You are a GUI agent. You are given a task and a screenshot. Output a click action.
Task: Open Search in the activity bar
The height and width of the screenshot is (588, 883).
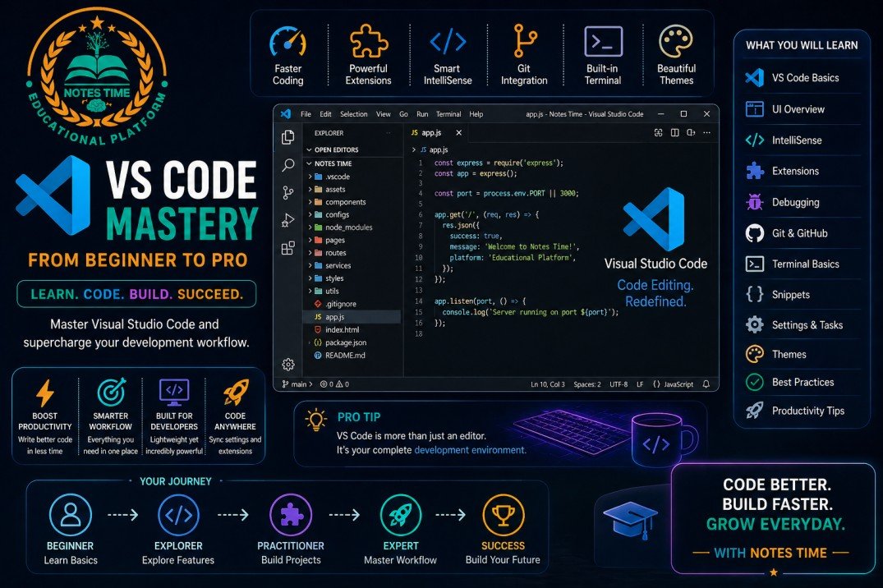click(287, 165)
